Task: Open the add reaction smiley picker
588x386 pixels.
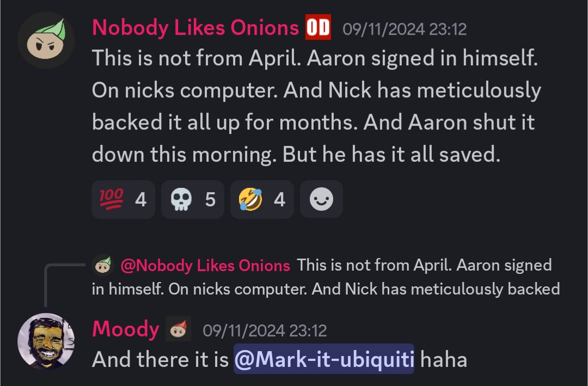Action: tap(321, 199)
